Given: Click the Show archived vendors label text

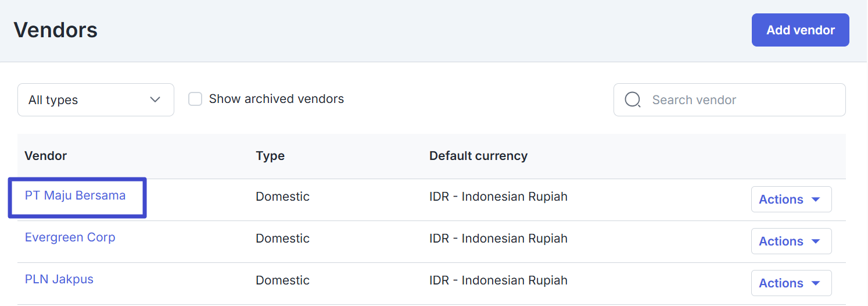Looking at the screenshot, I should pyautogui.click(x=276, y=99).
